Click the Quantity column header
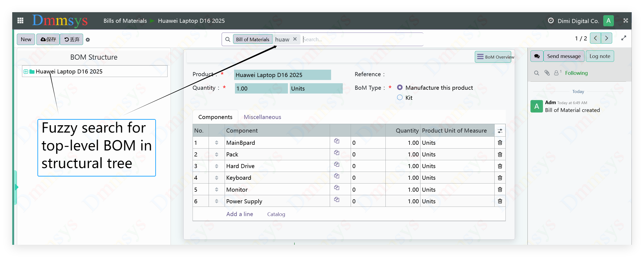 [x=403, y=131]
